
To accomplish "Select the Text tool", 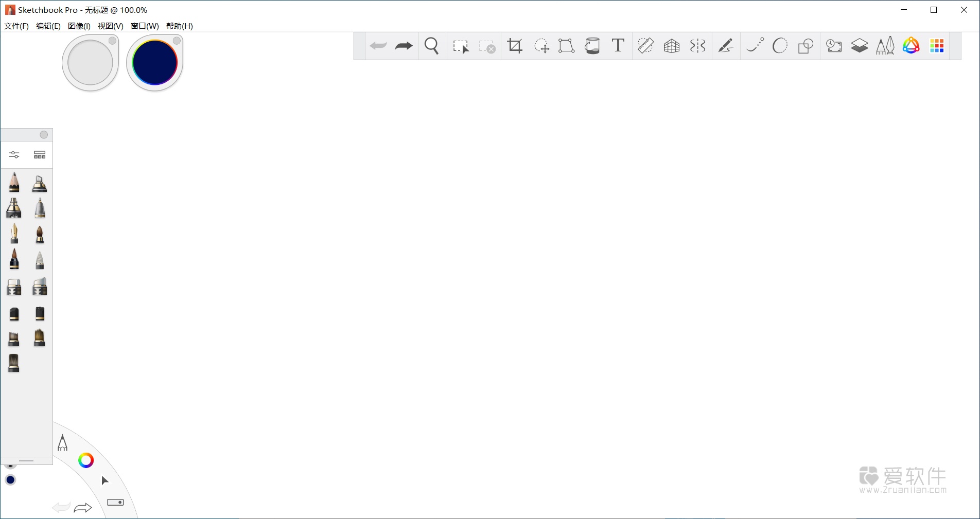I will tap(617, 46).
